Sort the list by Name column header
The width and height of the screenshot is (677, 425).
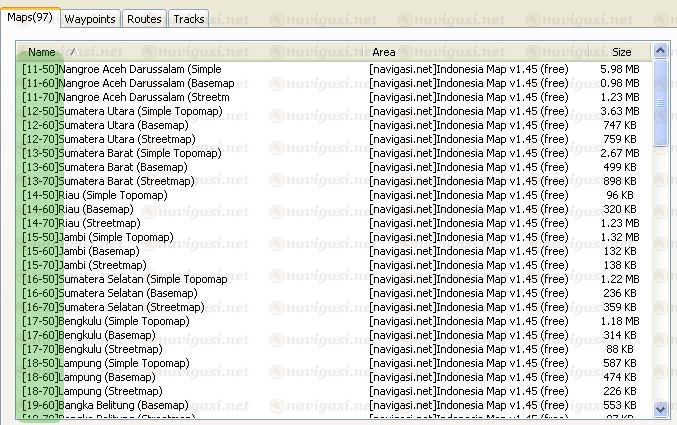[42, 52]
